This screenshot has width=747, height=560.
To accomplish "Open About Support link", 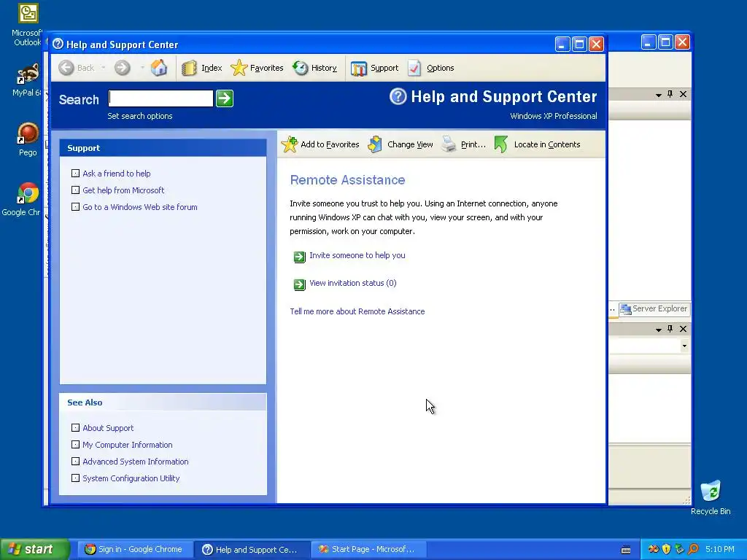I will [x=108, y=427].
